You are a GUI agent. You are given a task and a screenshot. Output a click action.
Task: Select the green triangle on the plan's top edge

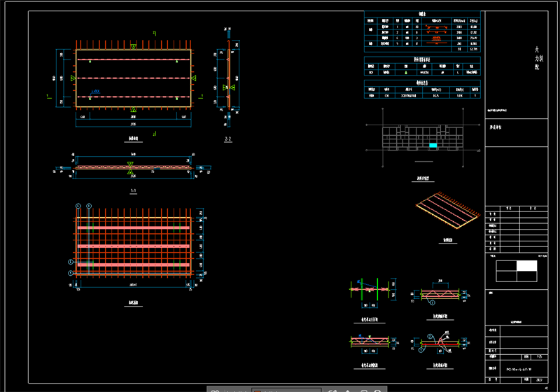[x=133, y=47]
